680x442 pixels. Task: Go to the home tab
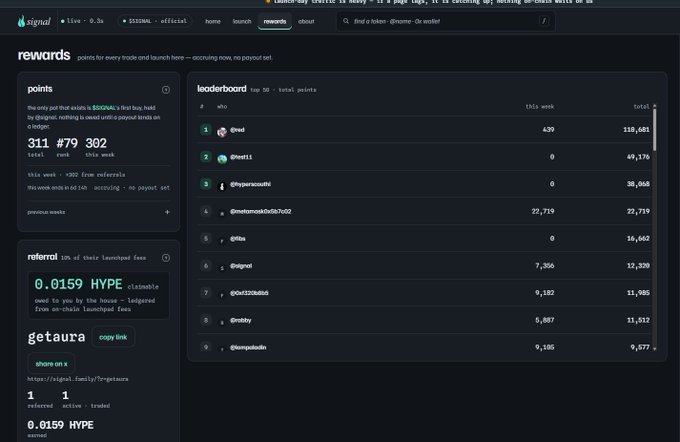(x=212, y=21)
